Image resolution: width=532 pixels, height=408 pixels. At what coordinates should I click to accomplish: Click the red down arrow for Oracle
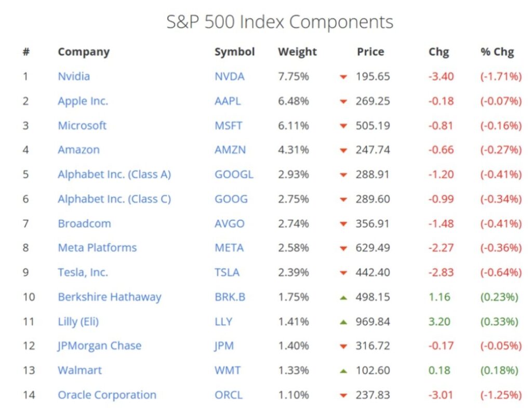click(343, 396)
